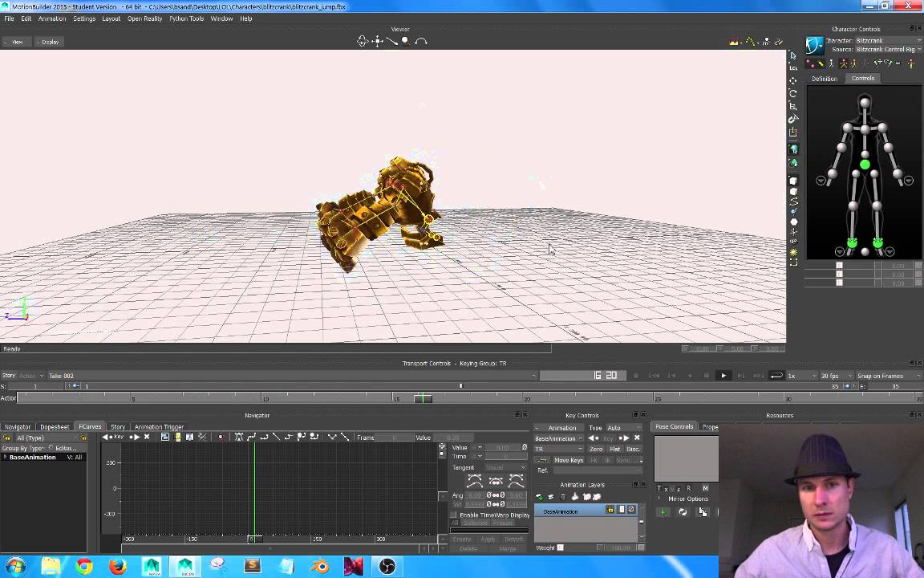Click the timeline current frame marker
Screen dimensions: 924x578
pos(423,399)
